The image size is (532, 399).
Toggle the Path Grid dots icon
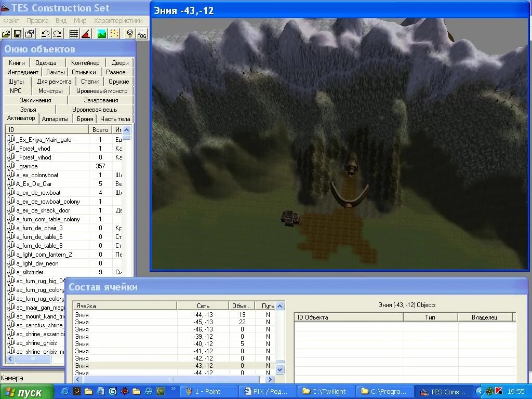pyautogui.click(x=114, y=34)
